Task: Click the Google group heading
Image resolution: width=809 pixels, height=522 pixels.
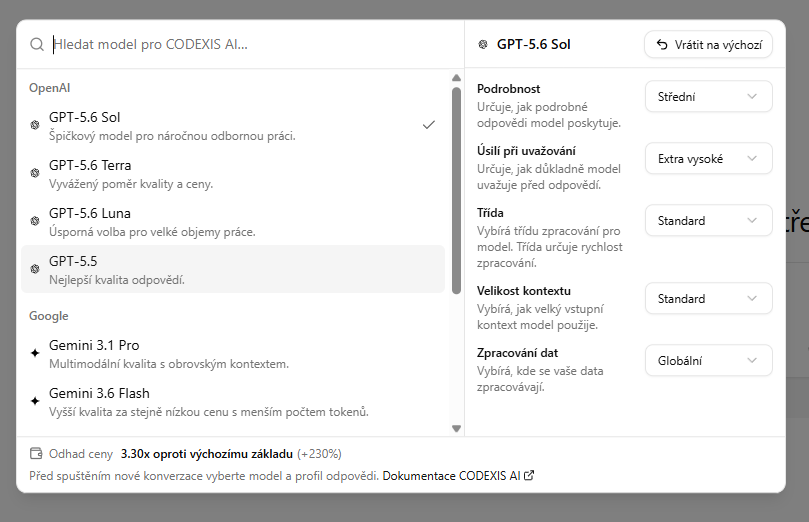Action: [x=48, y=316]
